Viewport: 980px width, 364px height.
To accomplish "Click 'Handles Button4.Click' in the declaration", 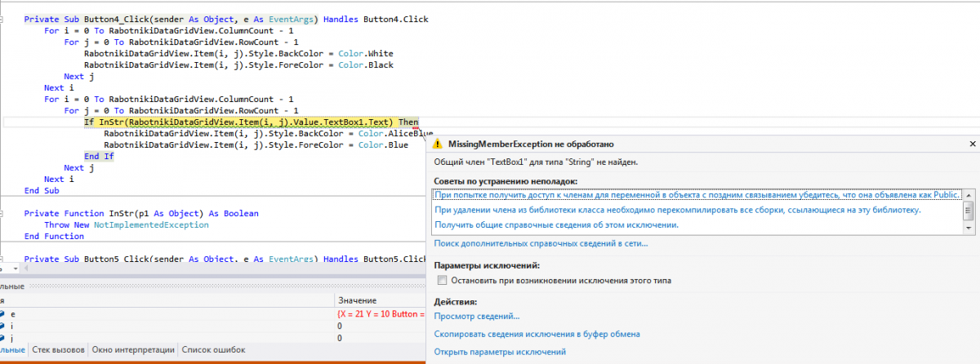I will pyautogui.click(x=375, y=19).
